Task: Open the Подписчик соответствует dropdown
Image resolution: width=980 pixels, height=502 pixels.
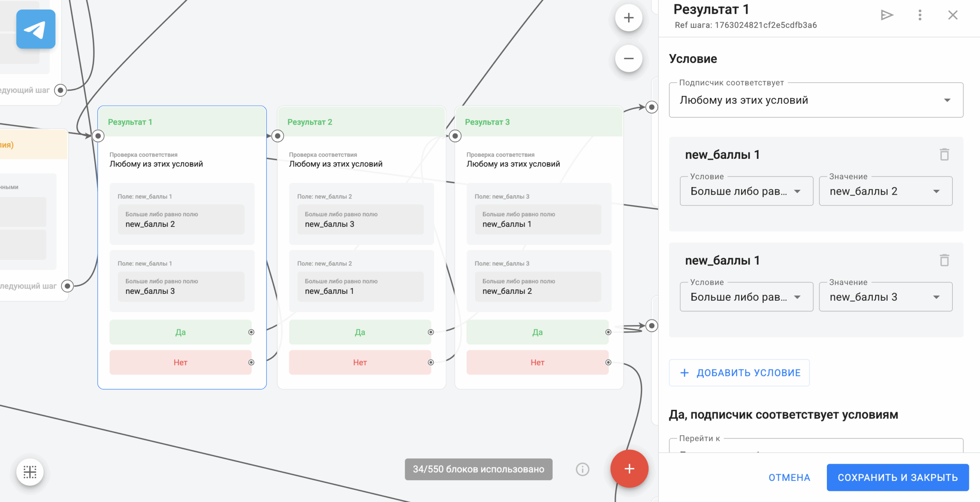Action: click(815, 100)
